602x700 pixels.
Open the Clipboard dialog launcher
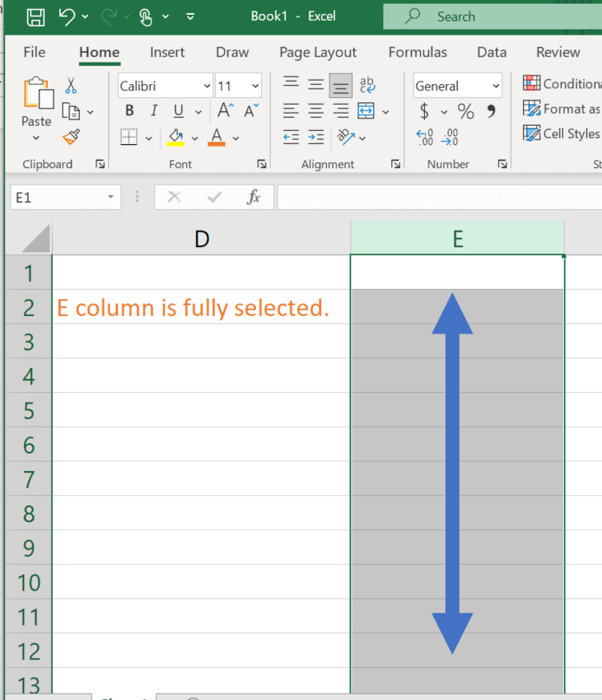click(100, 164)
